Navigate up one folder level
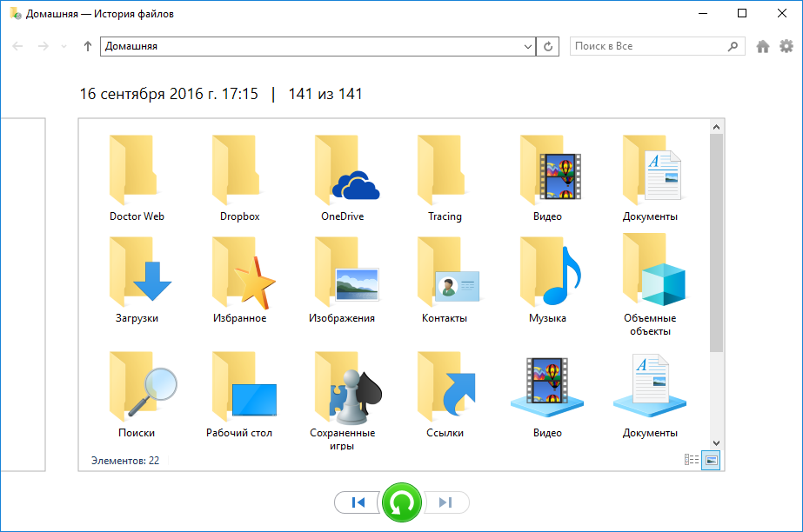This screenshot has width=803, height=532. click(x=87, y=46)
